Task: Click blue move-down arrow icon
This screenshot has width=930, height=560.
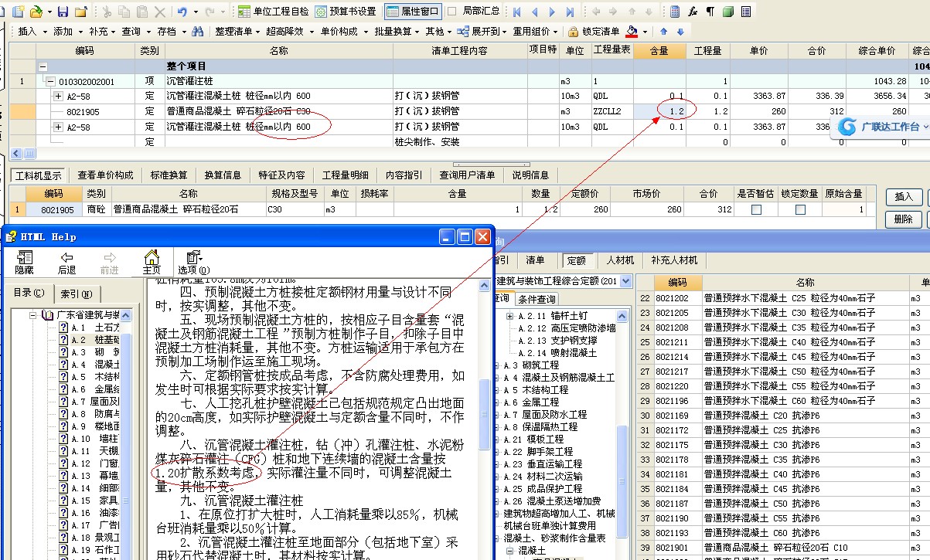Action: [680, 32]
